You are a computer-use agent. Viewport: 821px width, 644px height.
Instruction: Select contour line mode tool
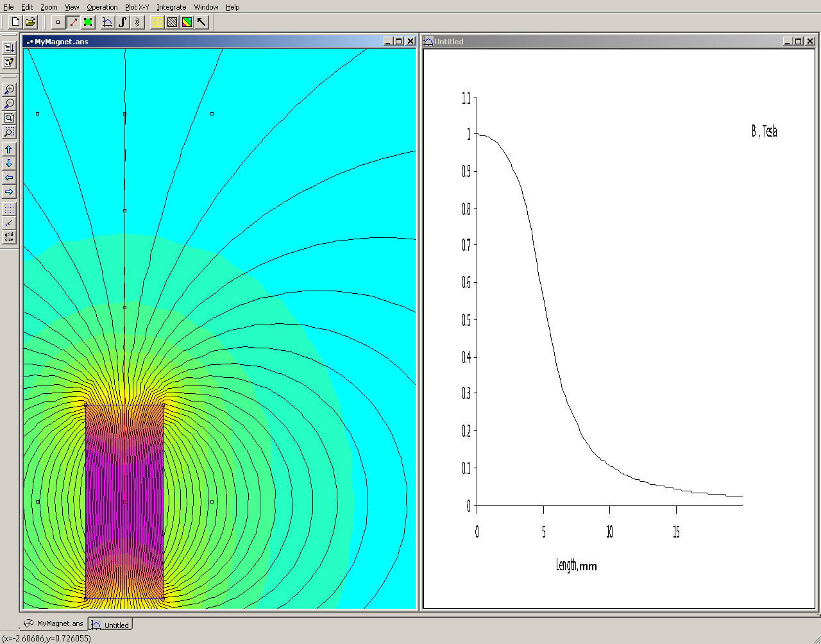(73, 22)
